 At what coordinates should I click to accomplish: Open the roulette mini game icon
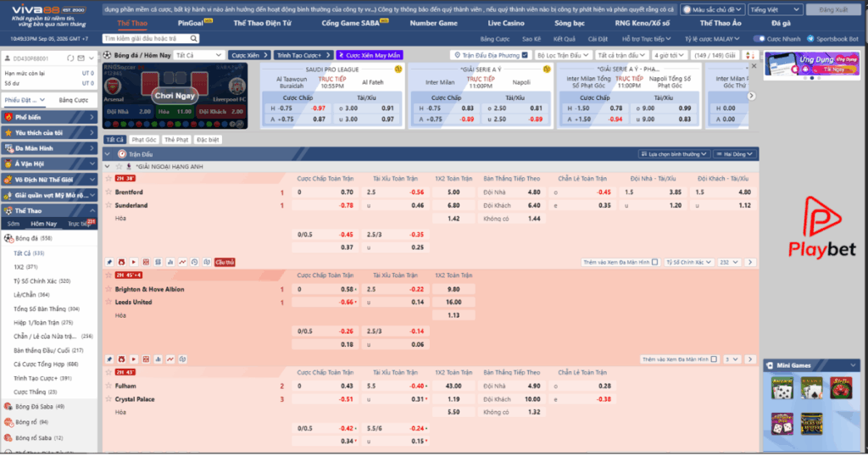click(840, 388)
